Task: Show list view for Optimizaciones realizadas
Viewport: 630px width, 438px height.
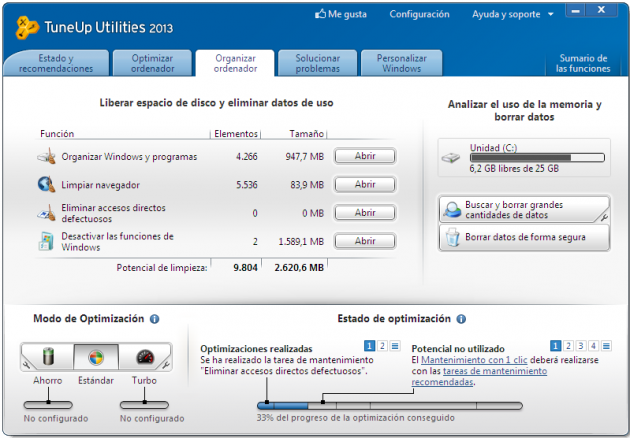Action: (x=395, y=346)
